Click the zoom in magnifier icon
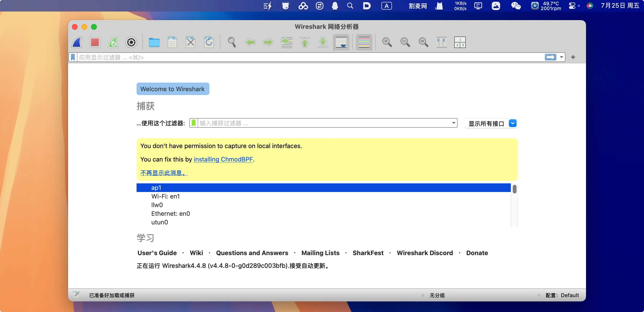Screen dimensions: 644x312 [387, 42]
